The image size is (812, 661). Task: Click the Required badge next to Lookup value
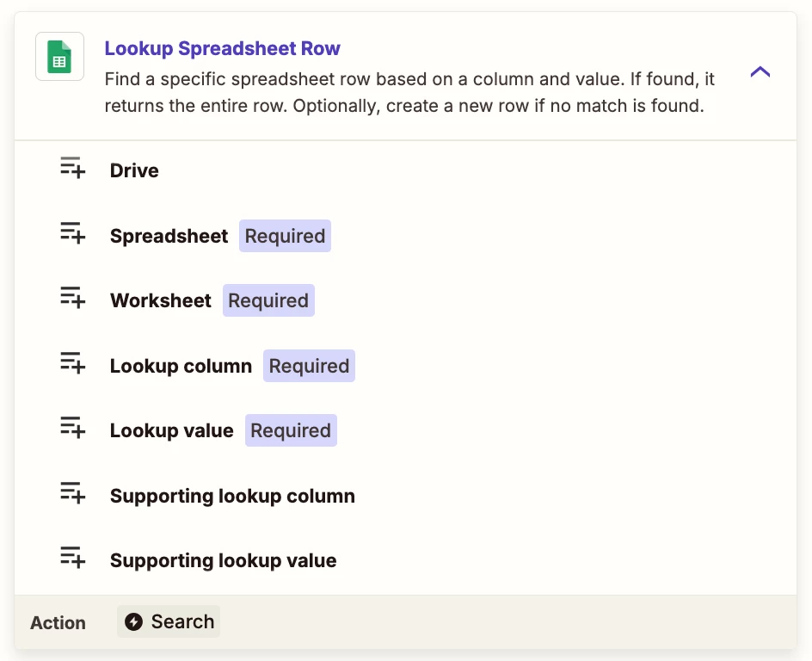point(291,430)
